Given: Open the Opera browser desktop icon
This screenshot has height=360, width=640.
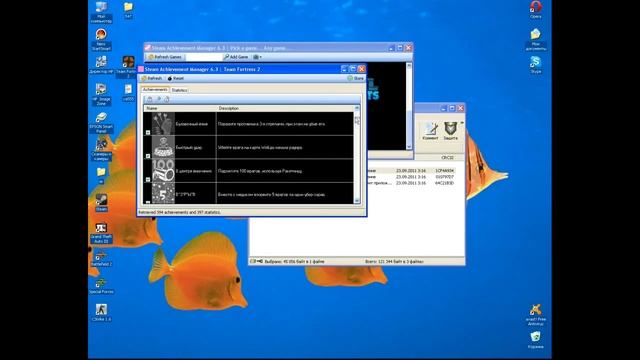Looking at the screenshot, I should [536, 10].
